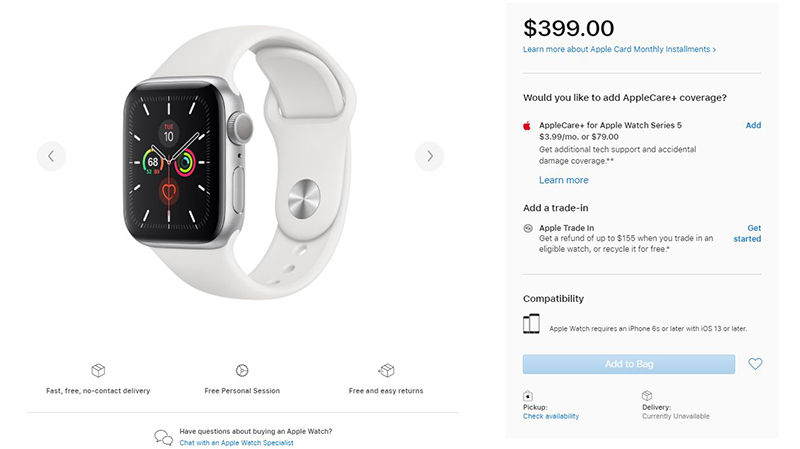Chat with an Apple Watch Specialist
800x449 pixels.
[237, 443]
